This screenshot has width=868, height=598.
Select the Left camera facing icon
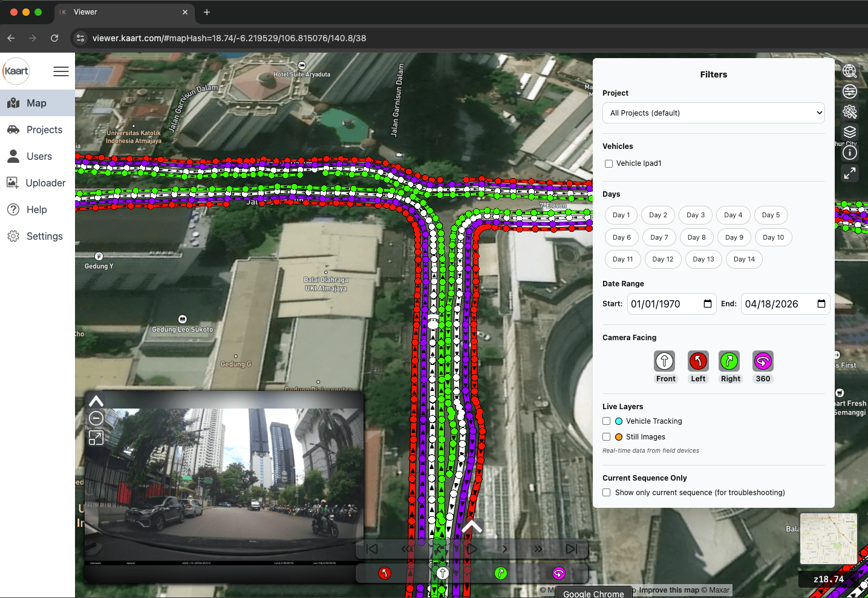pyautogui.click(x=698, y=360)
